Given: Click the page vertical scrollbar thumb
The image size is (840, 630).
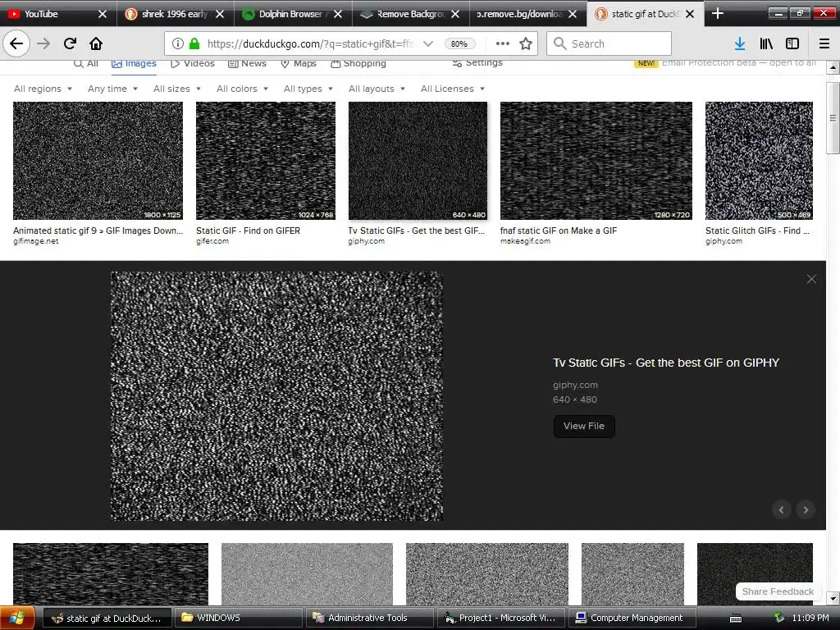Looking at the screenshot, I should (833, 118).
